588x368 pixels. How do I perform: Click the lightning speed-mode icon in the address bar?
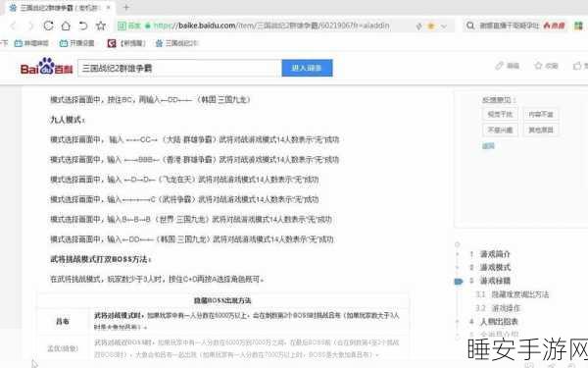[418, 26]
